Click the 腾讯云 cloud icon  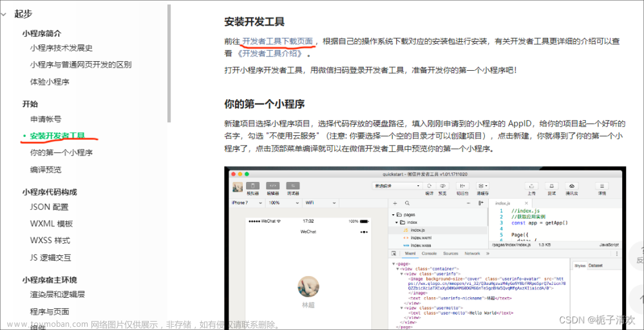point(572,185)
